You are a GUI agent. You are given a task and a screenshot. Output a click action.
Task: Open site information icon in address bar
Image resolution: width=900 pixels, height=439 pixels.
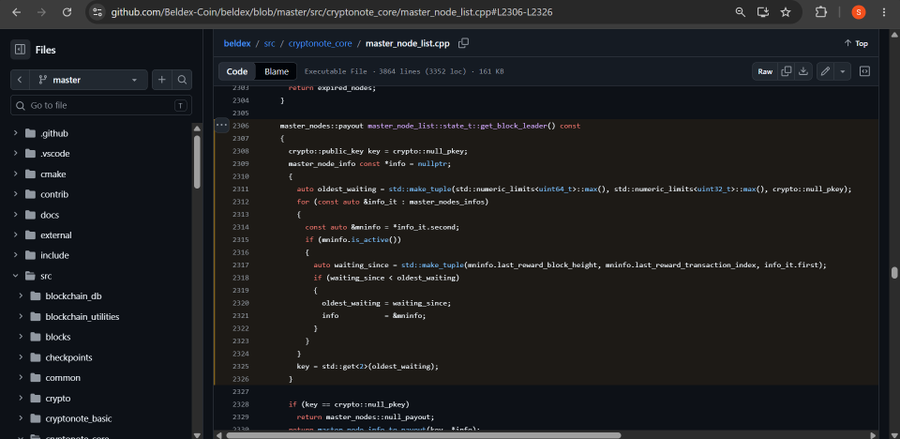(x=98, y=12)
